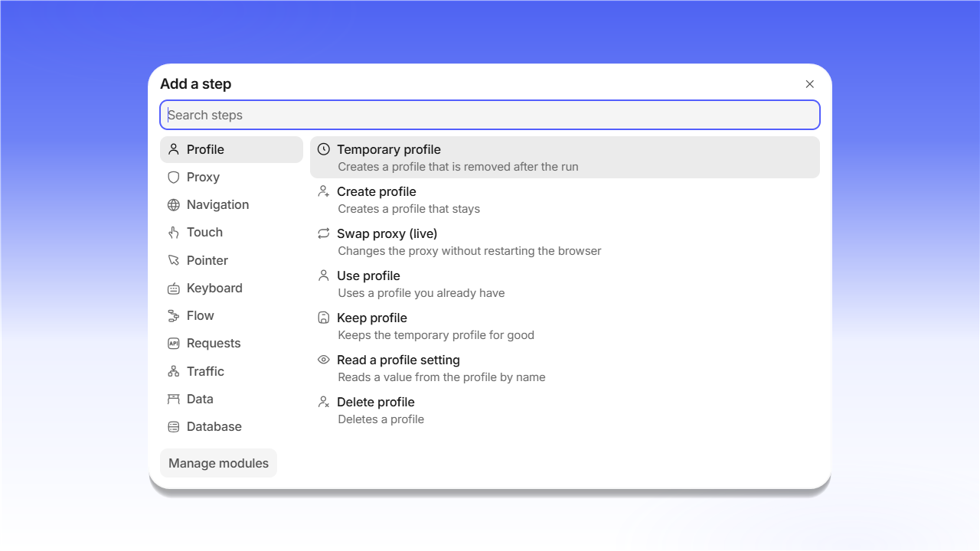Click description 'Creates a profile that stays'

click(410, 209)
